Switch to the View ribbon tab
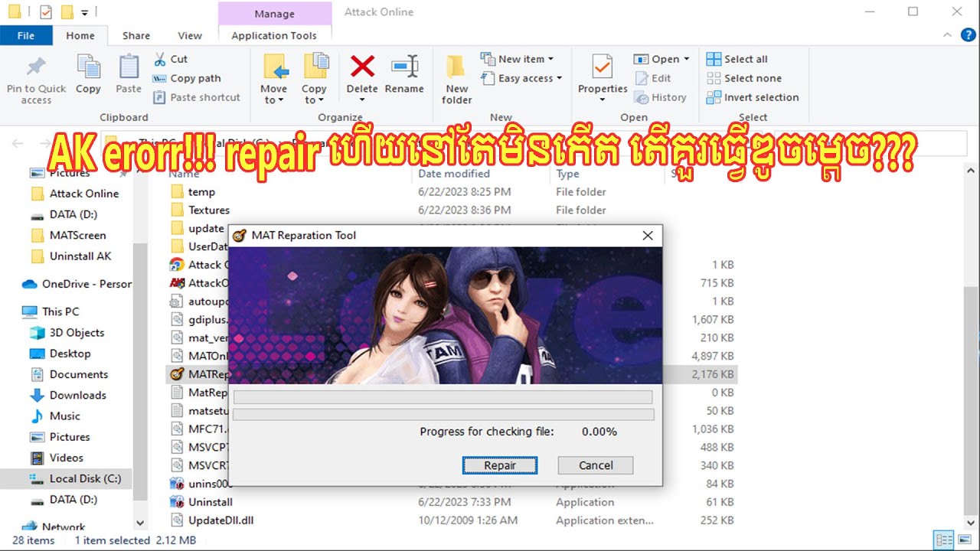Screen dimensions: 980x551 click(190, 35)
